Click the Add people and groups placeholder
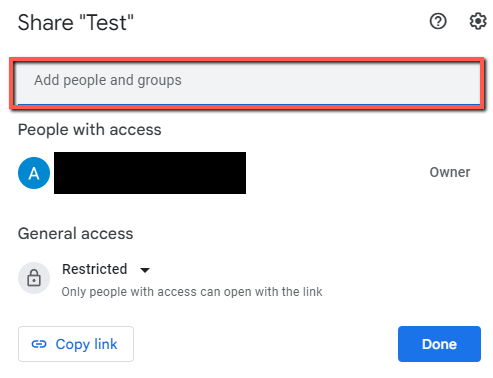 pos(108,81)
